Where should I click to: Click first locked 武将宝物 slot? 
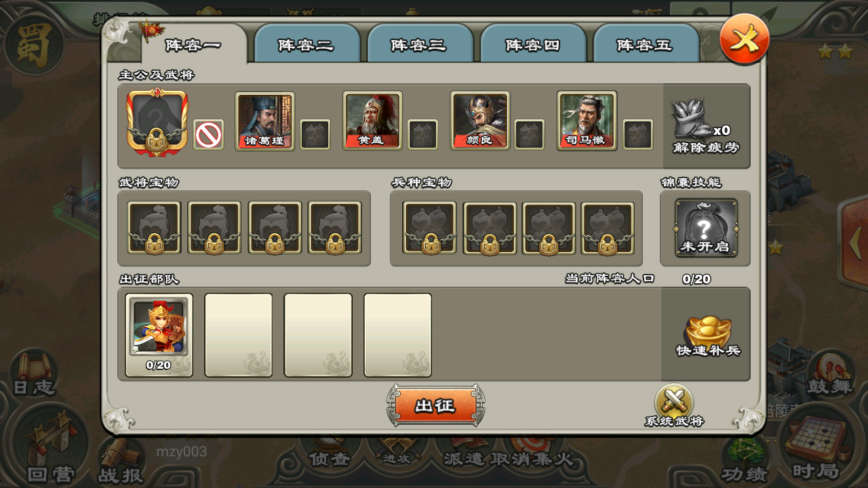point(155,228)
